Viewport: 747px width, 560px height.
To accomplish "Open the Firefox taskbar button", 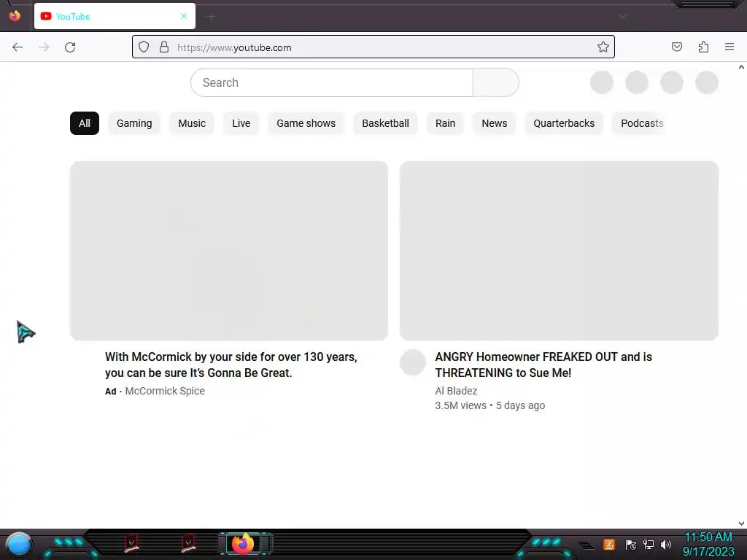I will coord(244,544).
